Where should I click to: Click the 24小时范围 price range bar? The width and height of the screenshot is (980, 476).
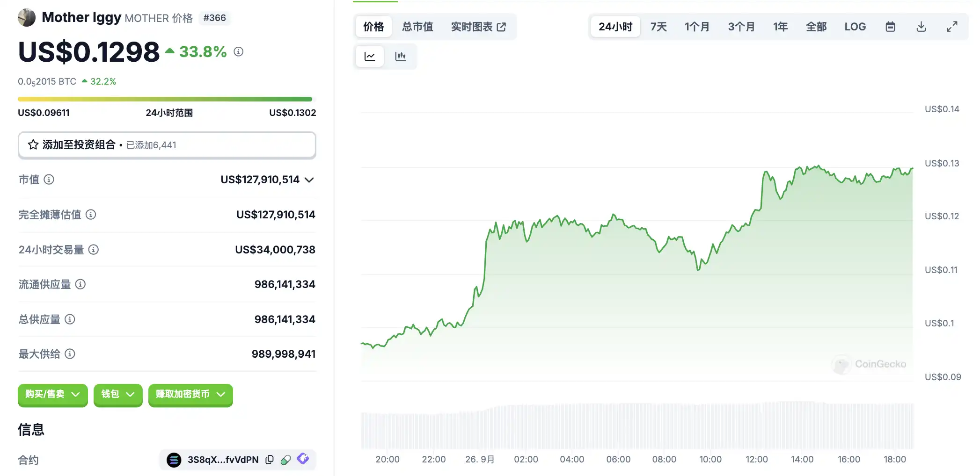tap(165, 99)
